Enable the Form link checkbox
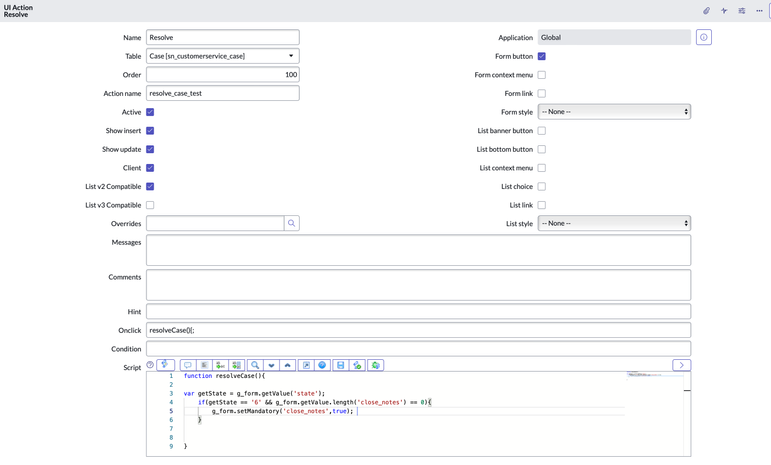Image resolution: width=771 pixels, height=465 pixels. (541, 93)
